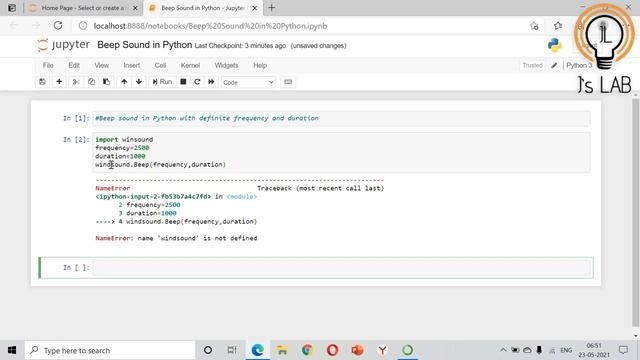Viewport: 640px width, 360px height.
Task: Open the tab actions menu icon
Action: [12, 8]
